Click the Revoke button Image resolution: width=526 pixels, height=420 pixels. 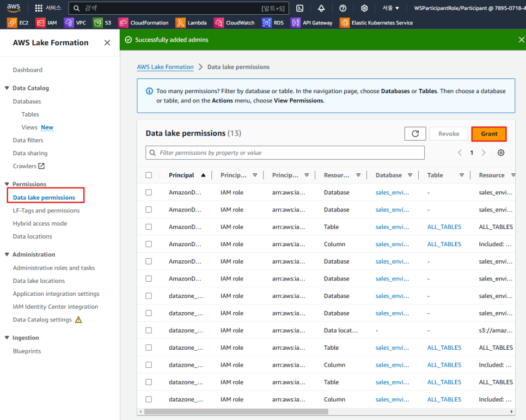(449, 133)
